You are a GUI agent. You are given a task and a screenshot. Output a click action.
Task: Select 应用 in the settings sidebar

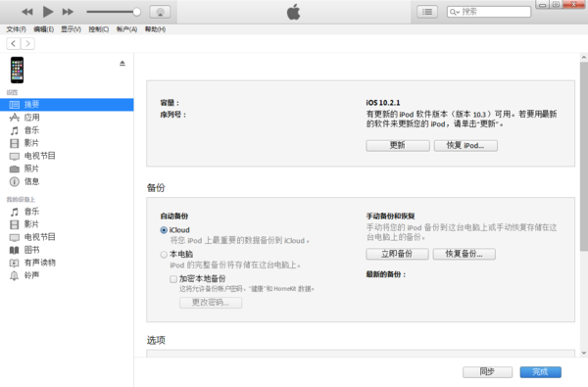[67, 118]
